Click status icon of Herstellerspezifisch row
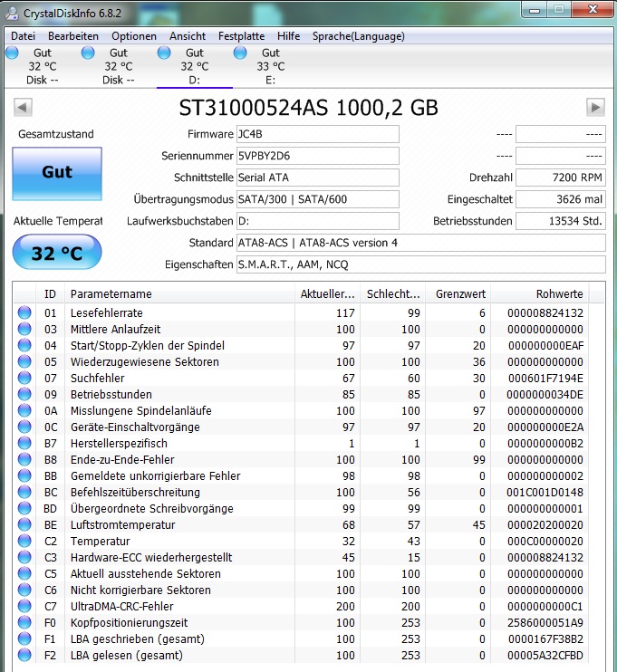Image resolution: width=617 pixels, height=672 pixels. tap(24, 443)
